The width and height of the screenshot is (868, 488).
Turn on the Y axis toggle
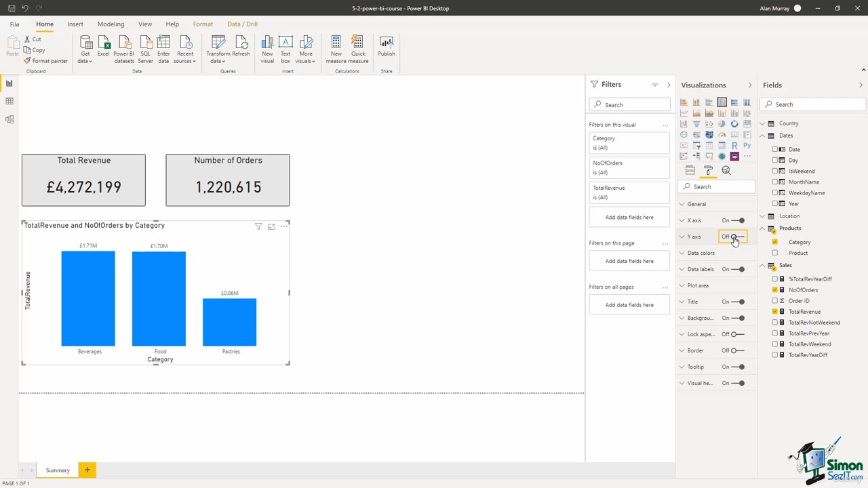[x=737, y=237]
